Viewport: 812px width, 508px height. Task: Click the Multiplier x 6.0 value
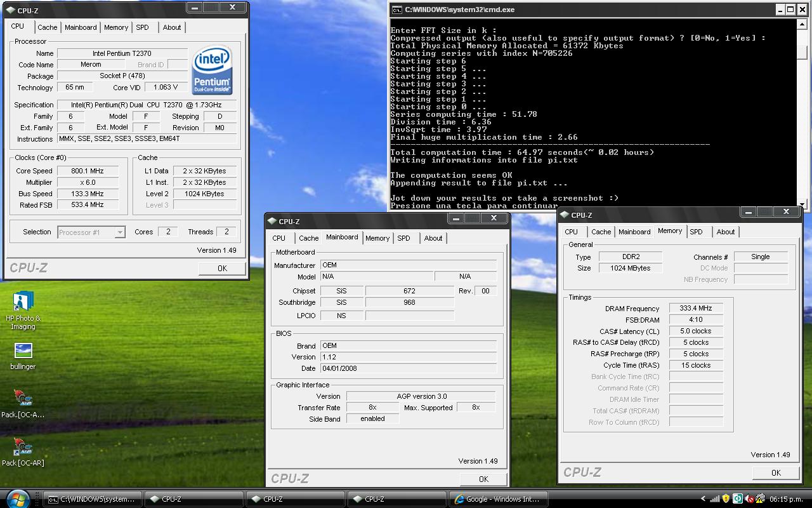coord(88,182)
